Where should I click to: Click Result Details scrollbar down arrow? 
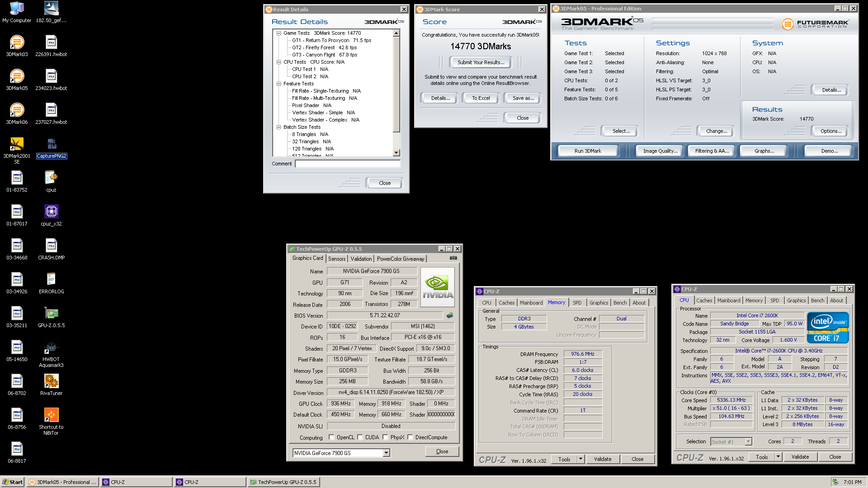(x=396, y=153)
